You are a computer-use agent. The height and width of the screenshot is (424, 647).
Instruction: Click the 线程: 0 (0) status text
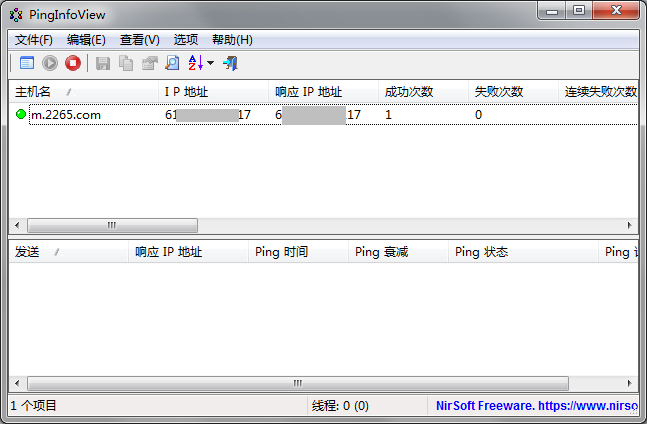point(340,406)
